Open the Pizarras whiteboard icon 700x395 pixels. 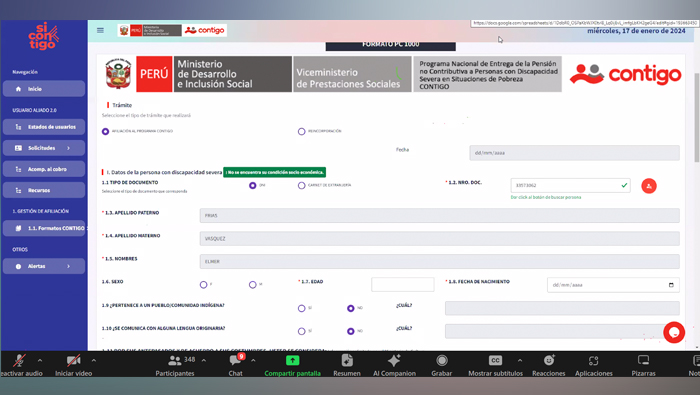pos(643,360)
